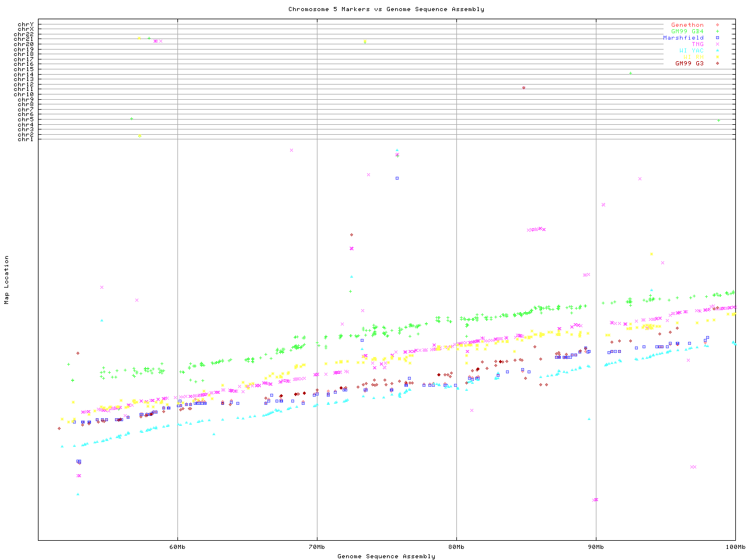Click the 90Mb x-axis tick label
Screen dimensions: 747x560
(596, 547)
